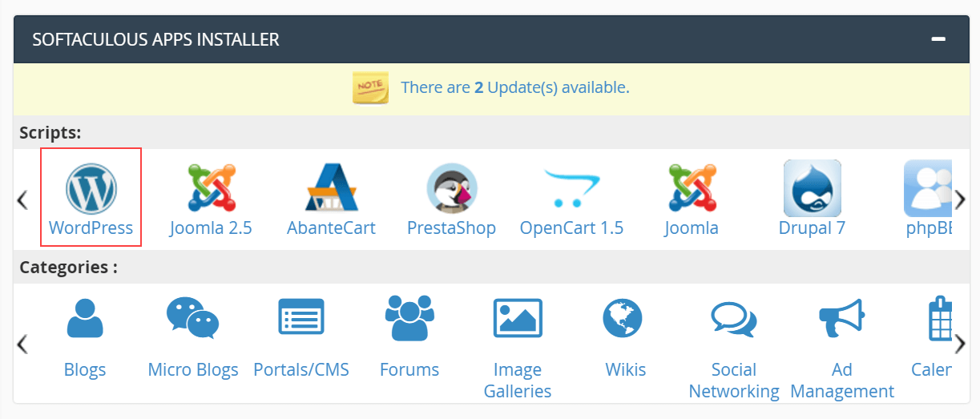The width and height of the screenshot is (980, 419).
Task: Click the Forums text label
Action: [409, 370]
